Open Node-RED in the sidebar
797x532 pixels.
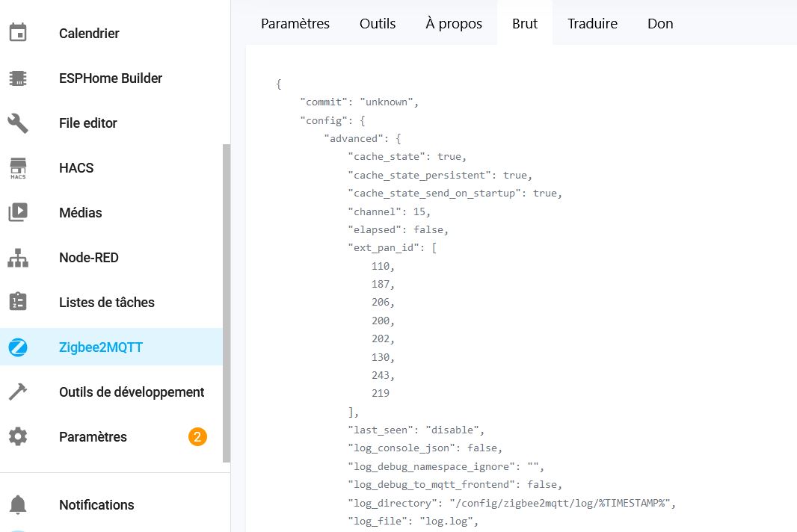click(89, 258)
